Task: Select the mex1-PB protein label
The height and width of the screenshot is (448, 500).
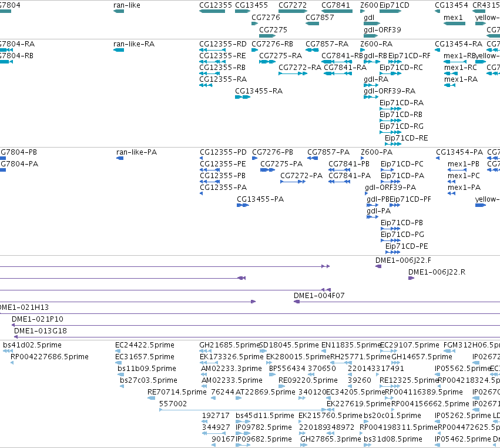Action: click(x=464, y=164)
